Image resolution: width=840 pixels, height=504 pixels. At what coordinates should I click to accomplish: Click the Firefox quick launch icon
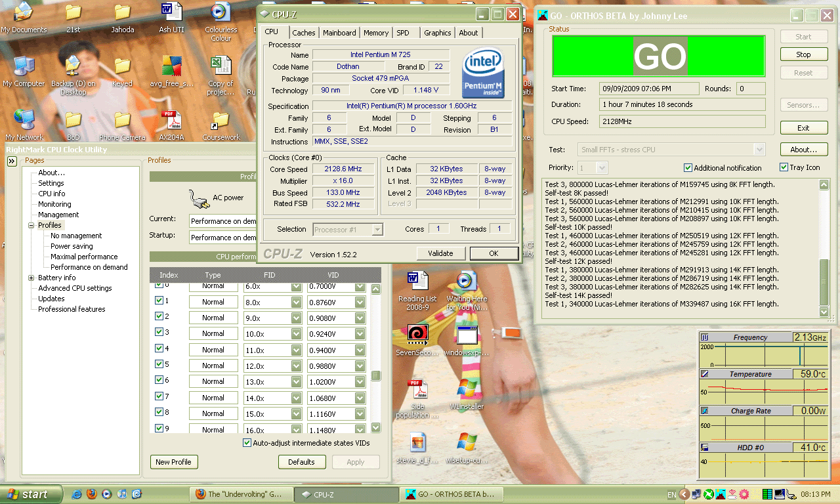(92, 494)
